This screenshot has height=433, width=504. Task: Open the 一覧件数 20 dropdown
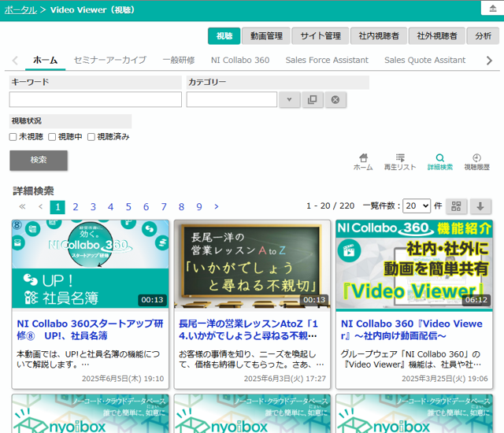417,206
